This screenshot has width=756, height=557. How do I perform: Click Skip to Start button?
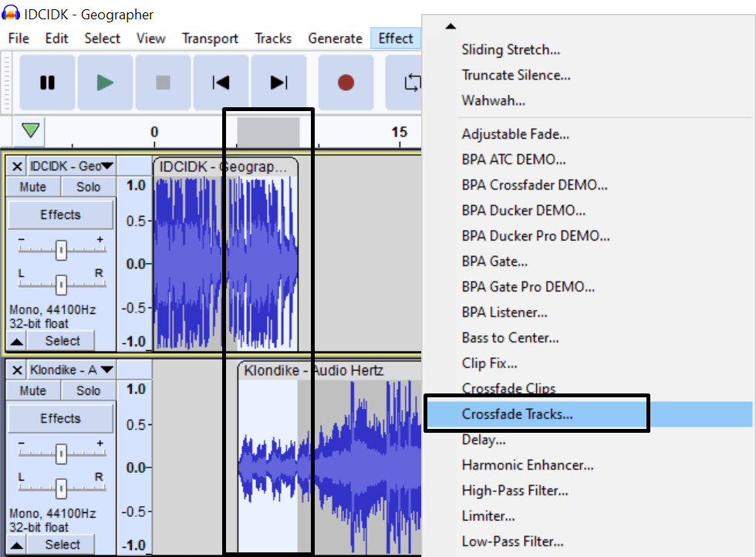(221, 83)
